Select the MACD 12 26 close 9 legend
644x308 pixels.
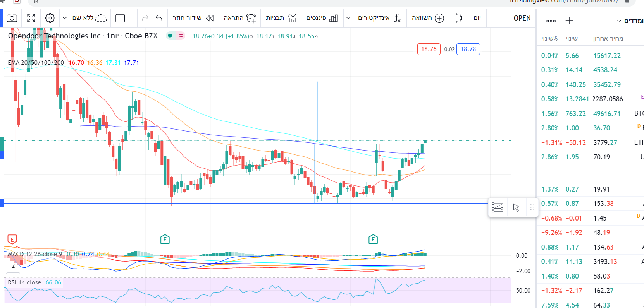35,254
